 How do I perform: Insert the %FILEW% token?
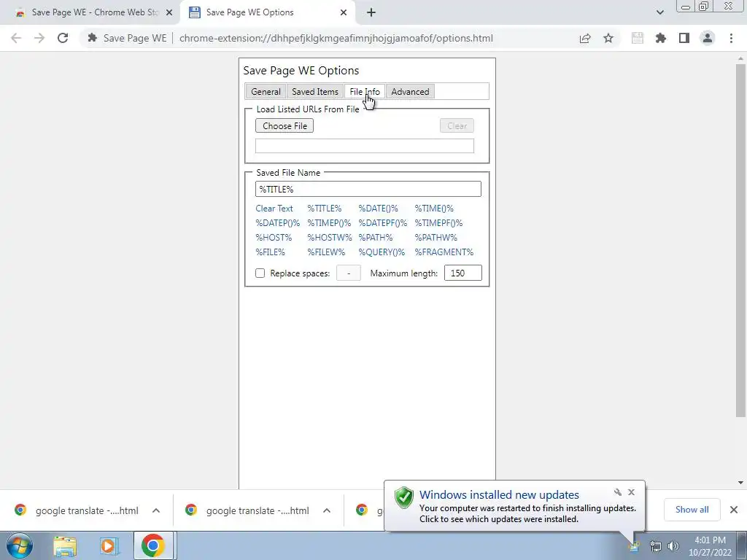(x=326, y=252)
